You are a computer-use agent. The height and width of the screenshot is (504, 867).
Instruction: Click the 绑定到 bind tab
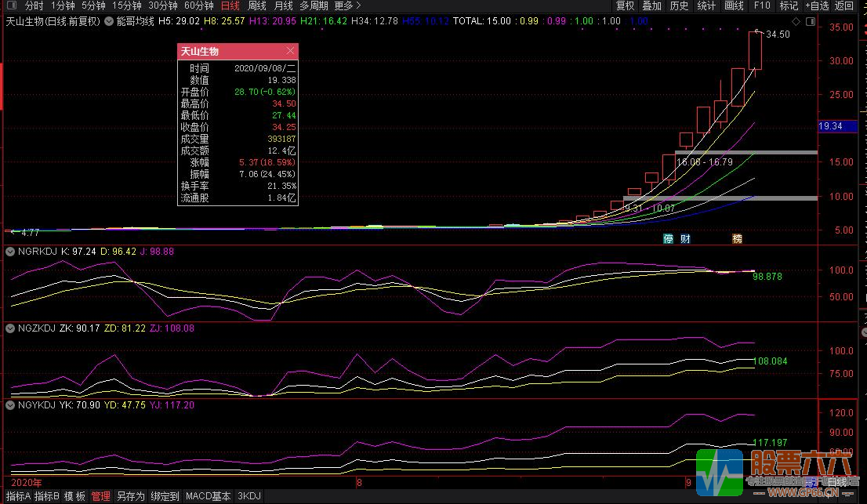click(x=165, y=496)
